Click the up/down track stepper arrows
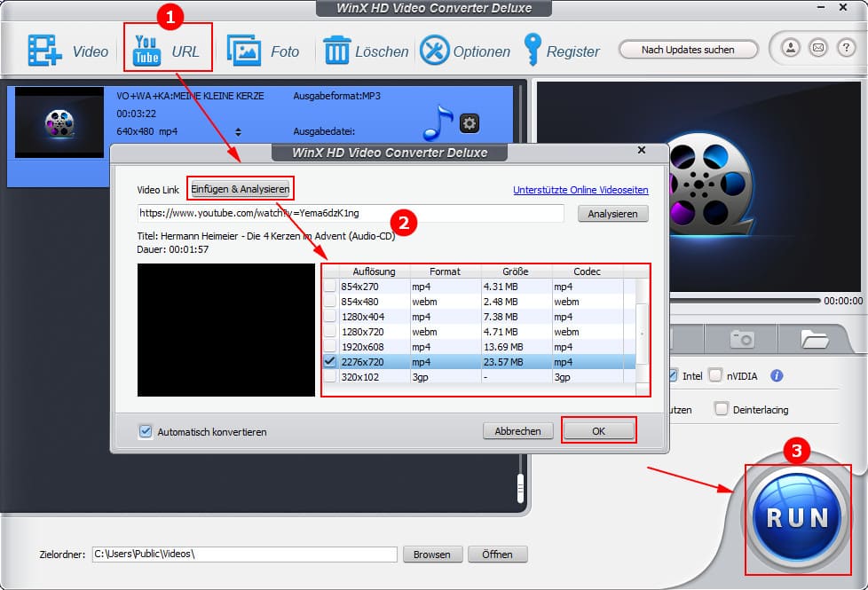This screenshot has height=590, width=868. point(238,132)
